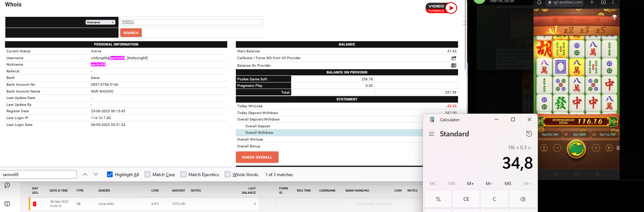Uncheck Highlight All checkbox

[x=110, y=174]
